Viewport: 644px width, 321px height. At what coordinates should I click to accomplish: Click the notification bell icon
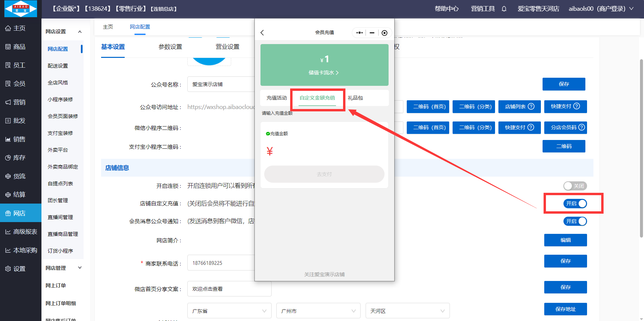tap(504, 9)
